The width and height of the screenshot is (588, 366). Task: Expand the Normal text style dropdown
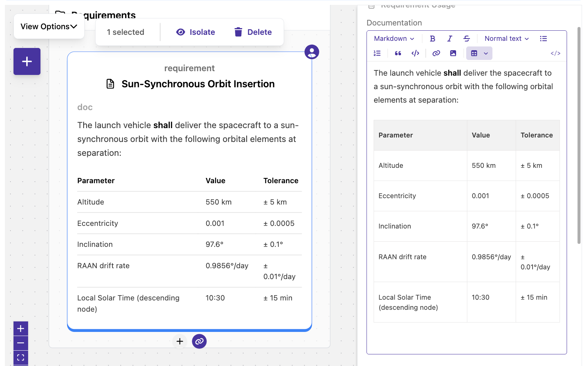pos(506,39)
